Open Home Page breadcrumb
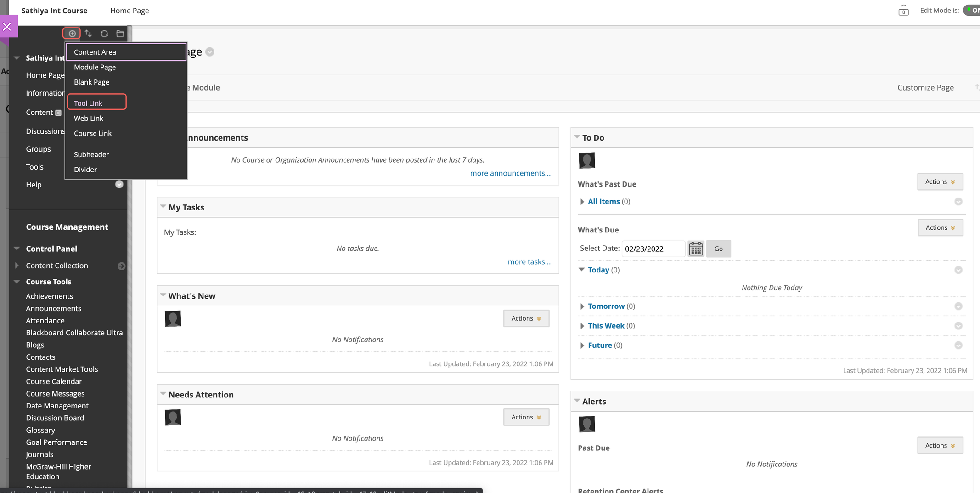 coord(130,11)
